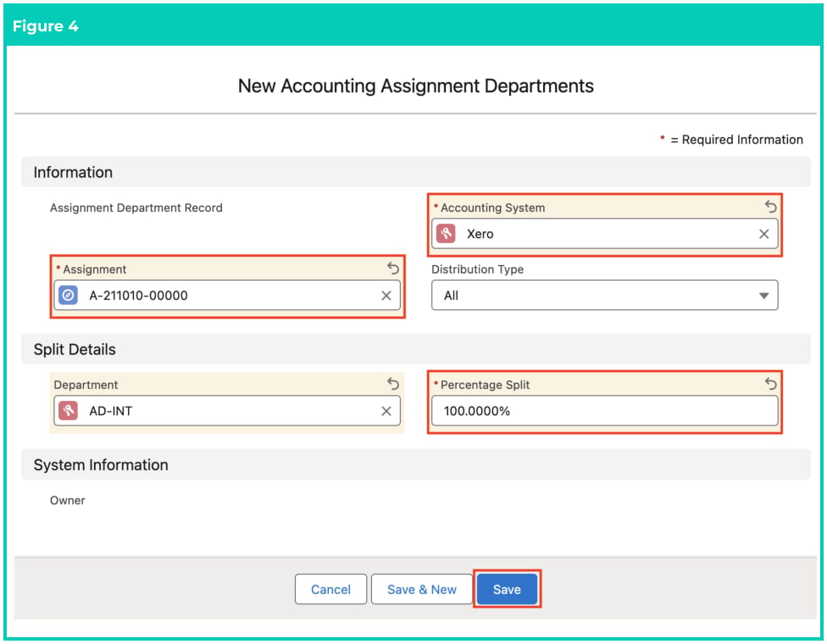Screen dimensions: 827x644
Task: Clear the AD-INT department selection
Action: [386, 411]
